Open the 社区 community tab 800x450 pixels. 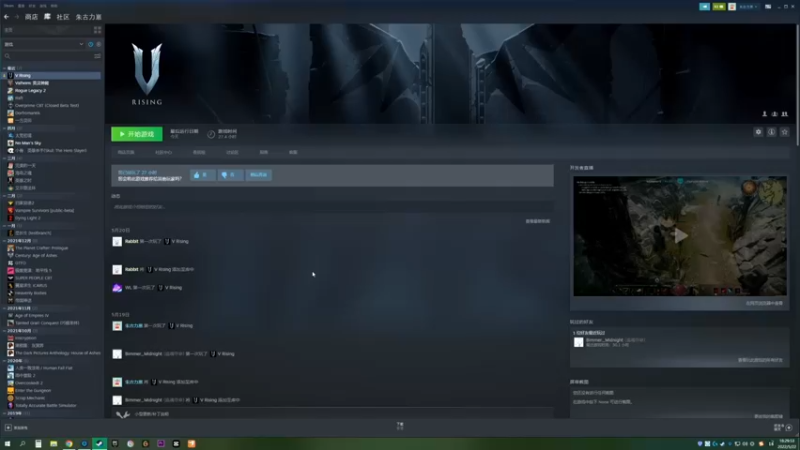(x=63, y=17)
